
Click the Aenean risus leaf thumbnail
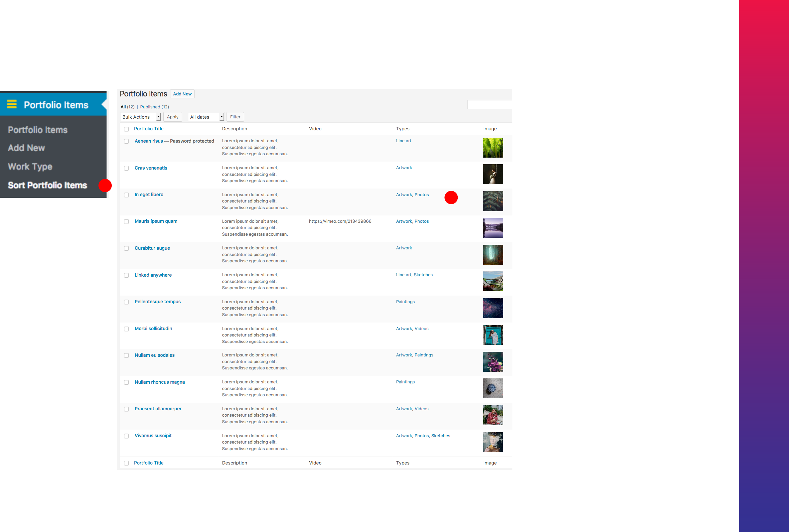click(x=493, y=148)
